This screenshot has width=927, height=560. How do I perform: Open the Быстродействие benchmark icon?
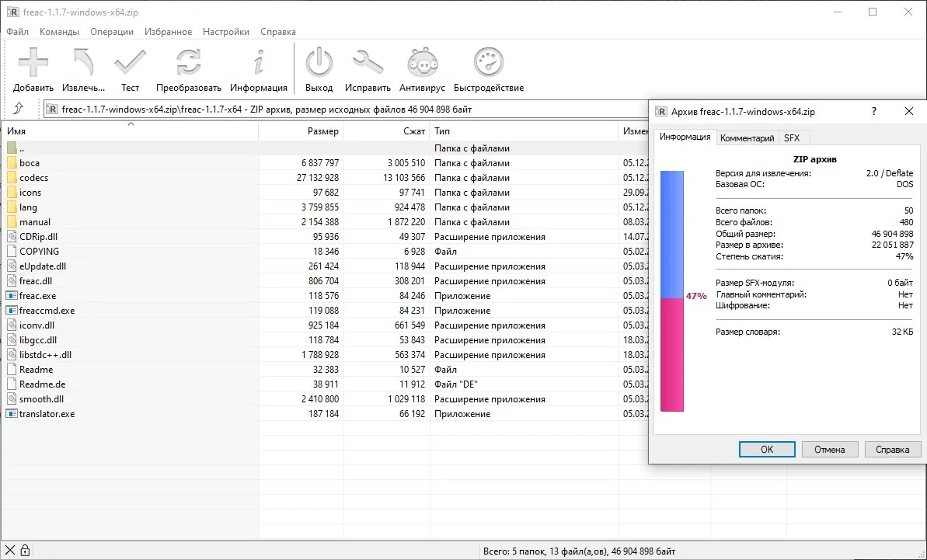[x=489, y=63]
